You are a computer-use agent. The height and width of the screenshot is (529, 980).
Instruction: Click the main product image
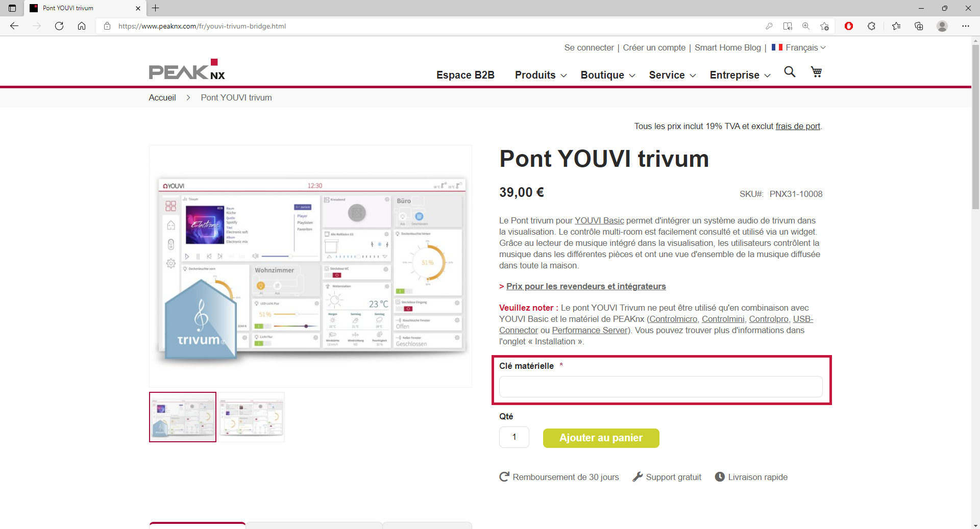tap(310, 266)
